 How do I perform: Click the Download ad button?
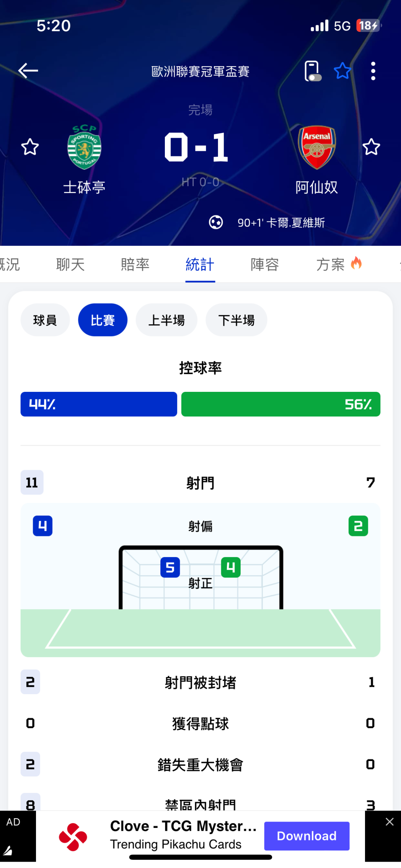click(307, 836)
